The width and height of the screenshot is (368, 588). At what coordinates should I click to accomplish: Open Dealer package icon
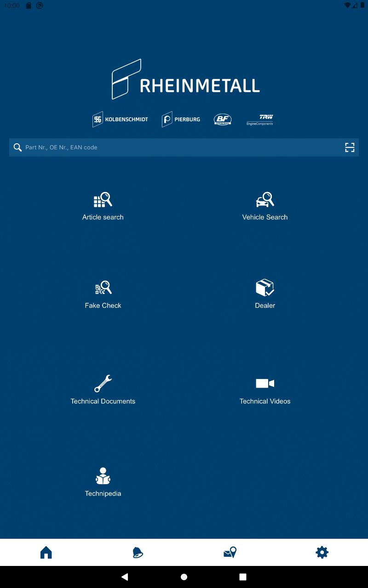tap(265, 288)
